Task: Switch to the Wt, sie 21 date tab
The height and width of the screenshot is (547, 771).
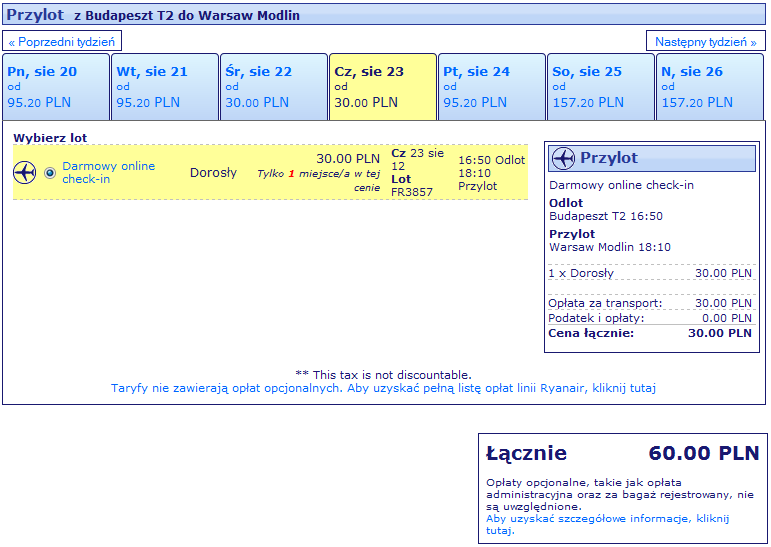Action: pos(165,86)
